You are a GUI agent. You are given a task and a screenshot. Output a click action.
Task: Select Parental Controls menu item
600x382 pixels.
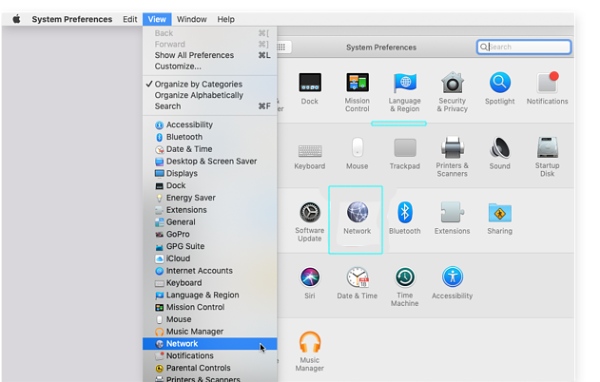pos(210,368)
